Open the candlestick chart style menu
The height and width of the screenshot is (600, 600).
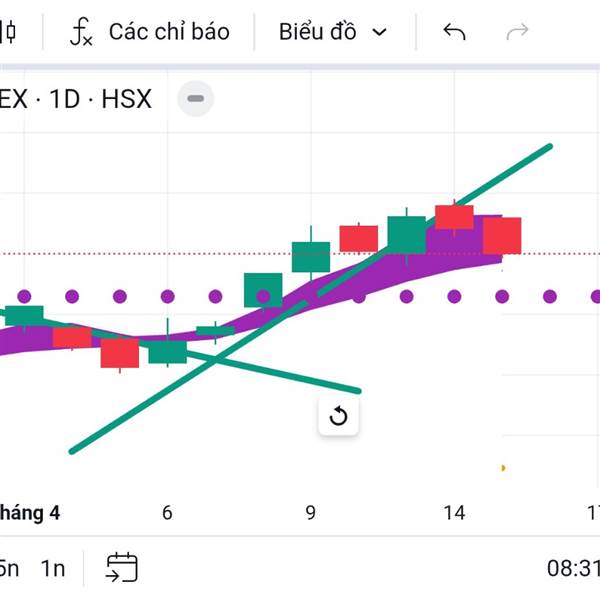(8, 32)
